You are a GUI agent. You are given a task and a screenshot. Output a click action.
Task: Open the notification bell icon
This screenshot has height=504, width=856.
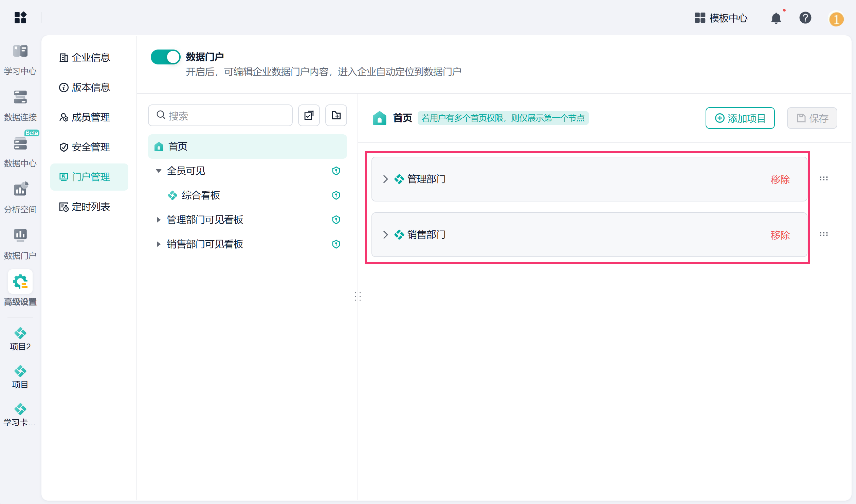(776, 18)
